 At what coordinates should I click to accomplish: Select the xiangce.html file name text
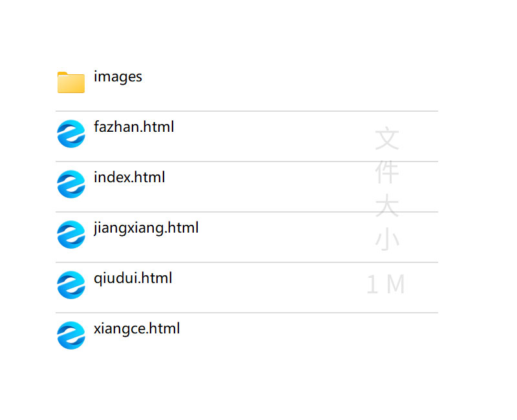pos(136,329)
